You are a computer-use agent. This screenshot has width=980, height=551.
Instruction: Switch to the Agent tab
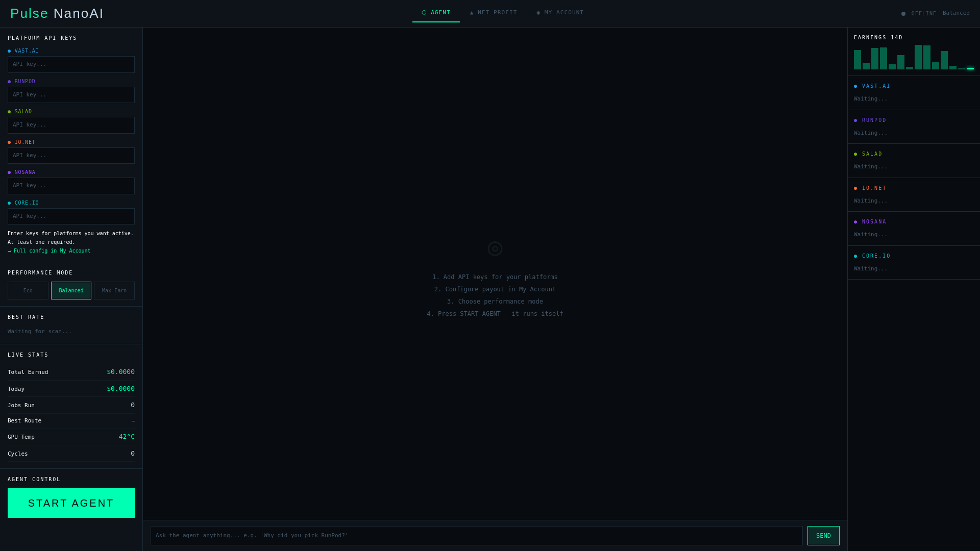pyautogui.click(x=436, y=13)
